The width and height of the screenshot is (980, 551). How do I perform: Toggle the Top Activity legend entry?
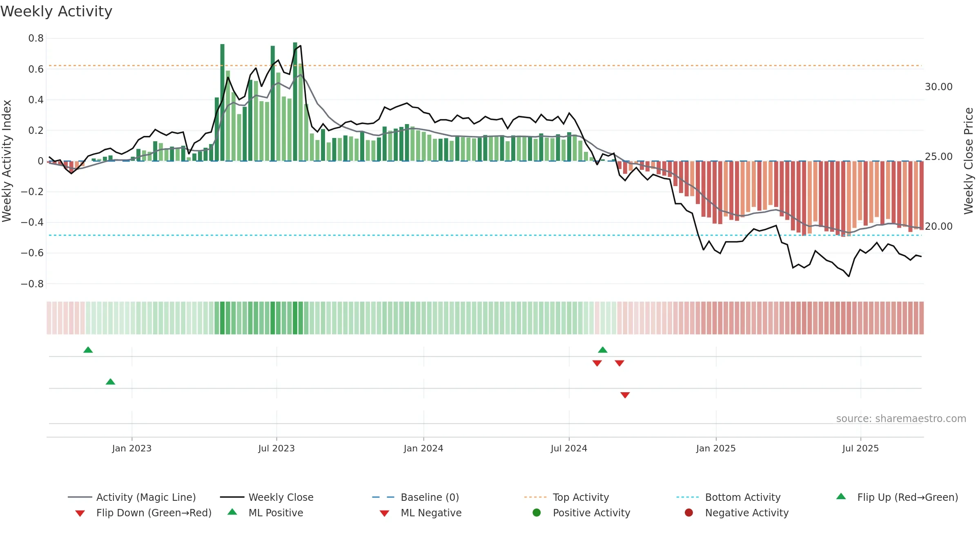pyautogui.click(x=567, y=497)
